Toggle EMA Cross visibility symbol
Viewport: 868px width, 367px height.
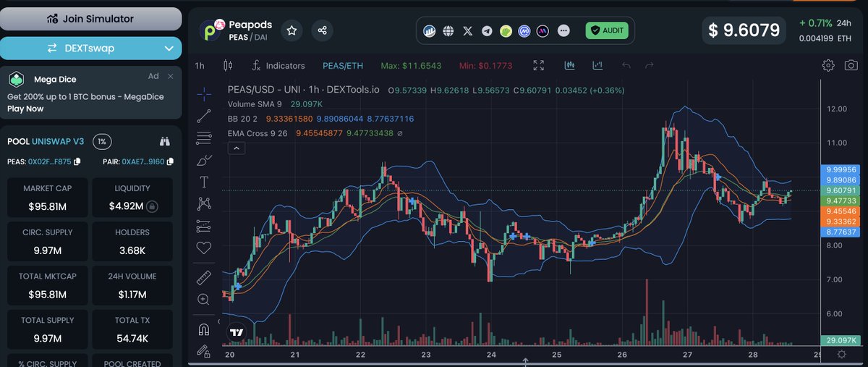[x=400, y=132]
